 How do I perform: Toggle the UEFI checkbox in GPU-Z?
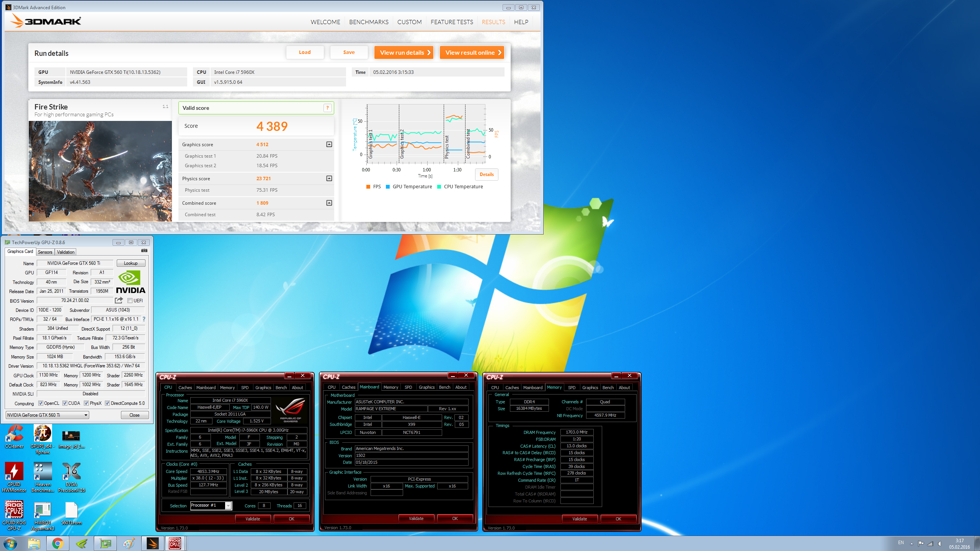coord(130,300)
